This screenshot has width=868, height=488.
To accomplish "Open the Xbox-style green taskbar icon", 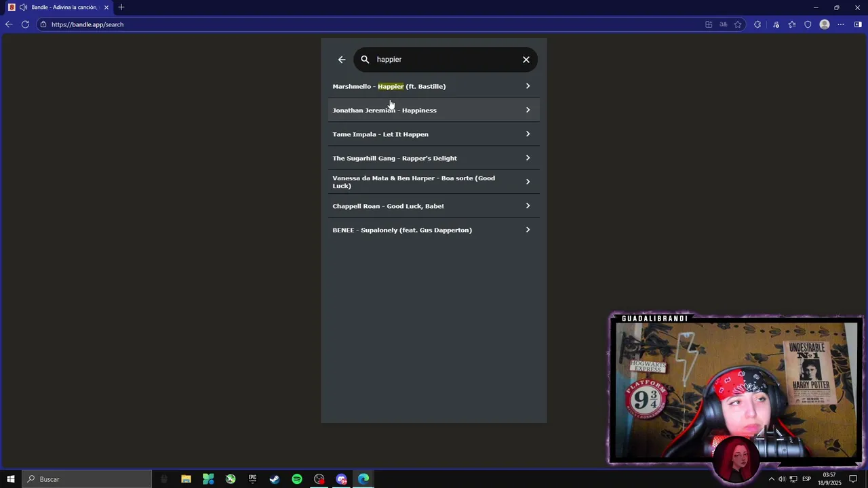I will 231,479.
